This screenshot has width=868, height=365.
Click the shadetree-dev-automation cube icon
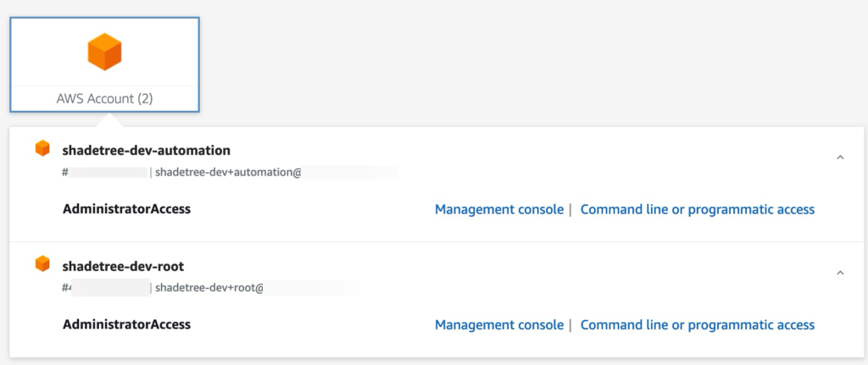coord(42,149)
